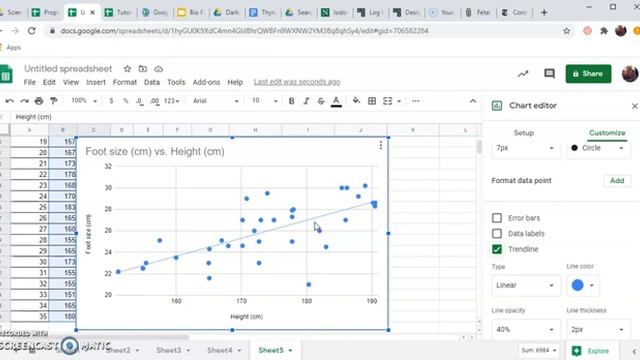
Task: Reload the browser page
Action: (x=31, y=31)
